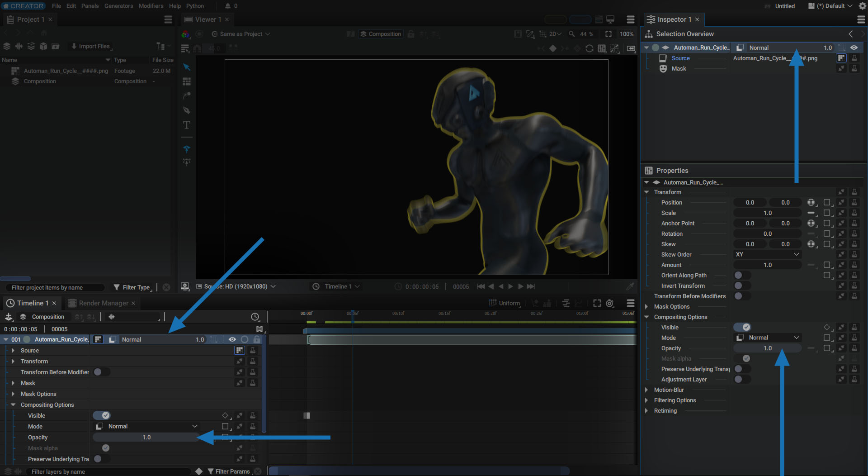
Task: Click the Position link icon in Properties
Action: (811, 203)
